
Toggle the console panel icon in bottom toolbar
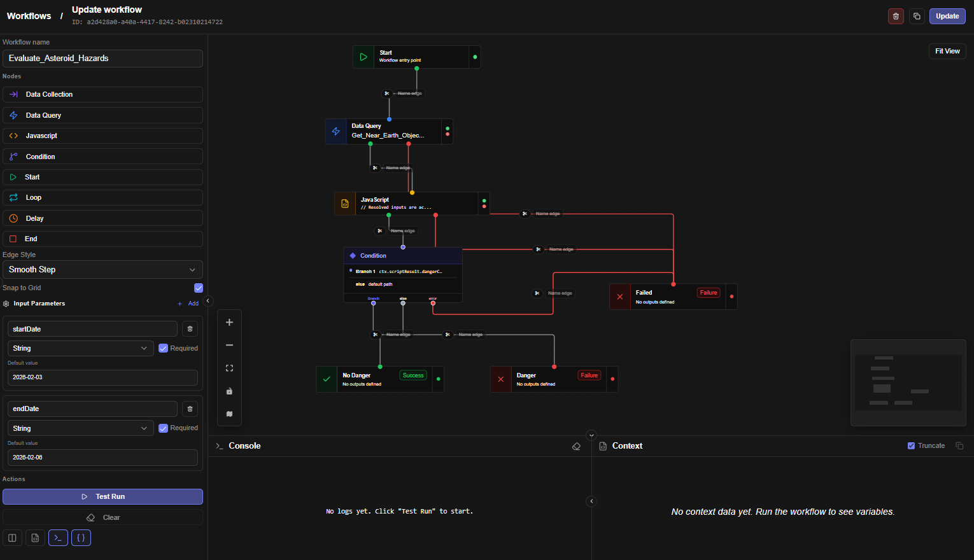(58, 538)
